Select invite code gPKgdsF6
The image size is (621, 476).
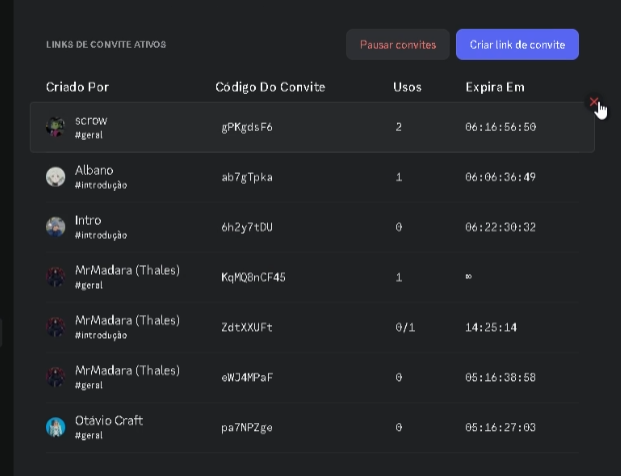[x=247, y=127]
